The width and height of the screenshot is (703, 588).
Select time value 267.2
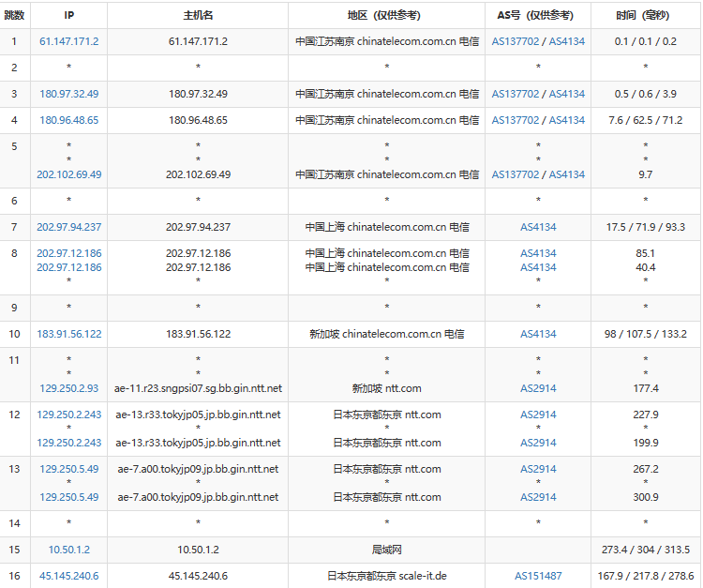(646, 469)
